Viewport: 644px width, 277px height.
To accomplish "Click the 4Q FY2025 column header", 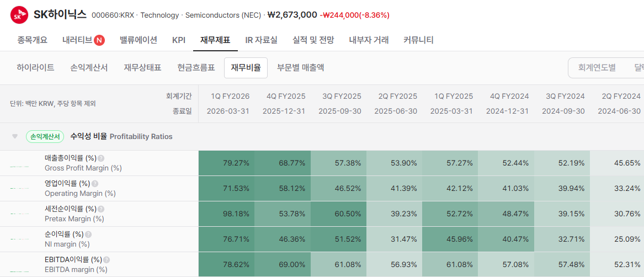I will (x=286, y=97).
